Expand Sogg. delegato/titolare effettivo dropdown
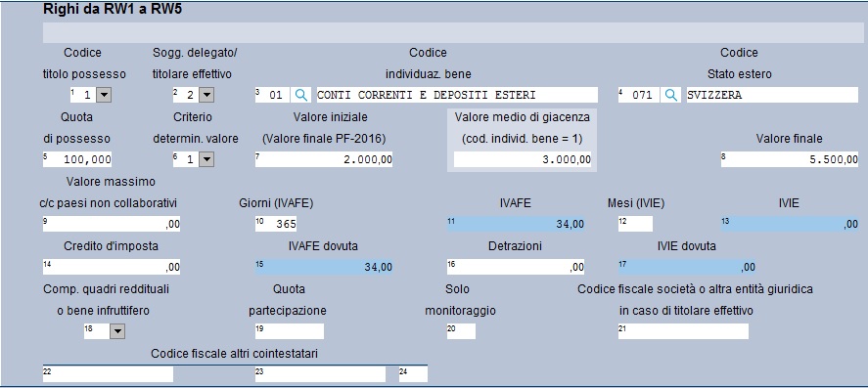The image size is (868, 388). pyautogui.click(x=206, y=95)
